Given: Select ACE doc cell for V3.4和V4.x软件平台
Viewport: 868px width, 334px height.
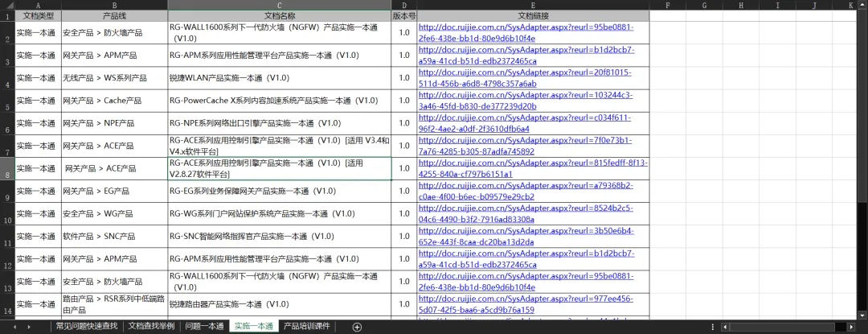Looking at the screenshot, I should pyautogui.click(x=280, y=146).
